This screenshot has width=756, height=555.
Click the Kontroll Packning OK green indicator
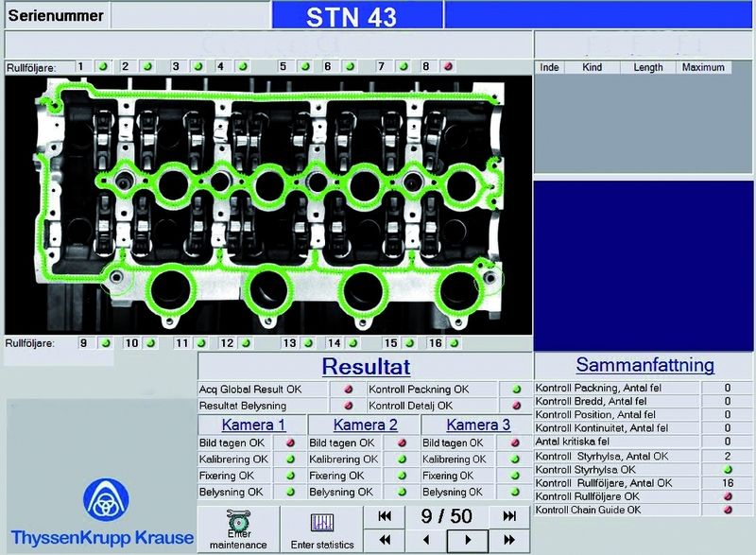(x=516, y=390)
